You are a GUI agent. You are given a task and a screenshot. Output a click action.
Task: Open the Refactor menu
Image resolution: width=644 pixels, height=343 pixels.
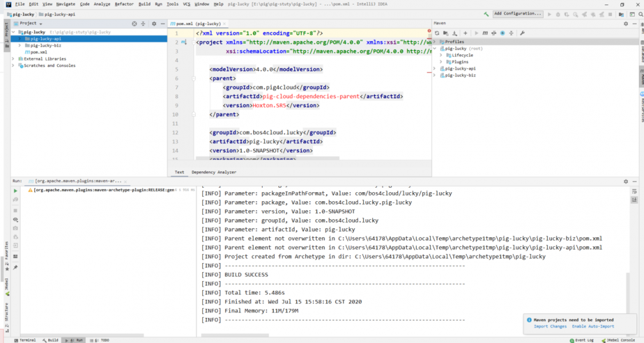[124, 4]
